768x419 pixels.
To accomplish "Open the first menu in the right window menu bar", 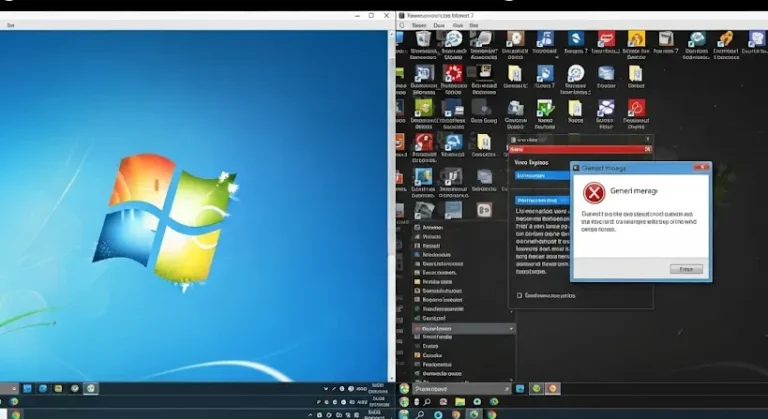I will (x=419, y=25).
